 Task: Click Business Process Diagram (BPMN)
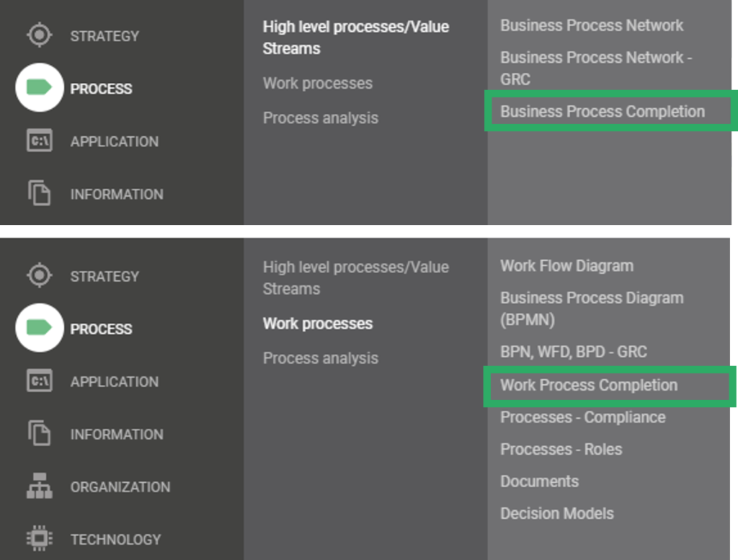click(x=591, y=307)
